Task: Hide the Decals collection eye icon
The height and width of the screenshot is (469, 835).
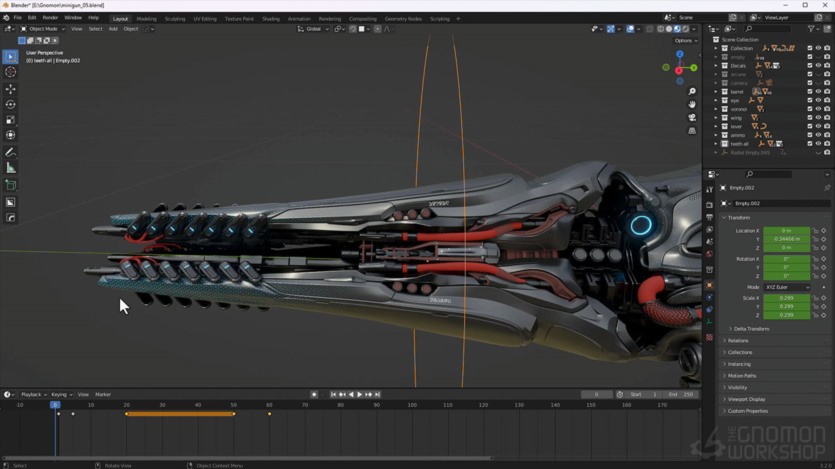Action: (818, 65)
